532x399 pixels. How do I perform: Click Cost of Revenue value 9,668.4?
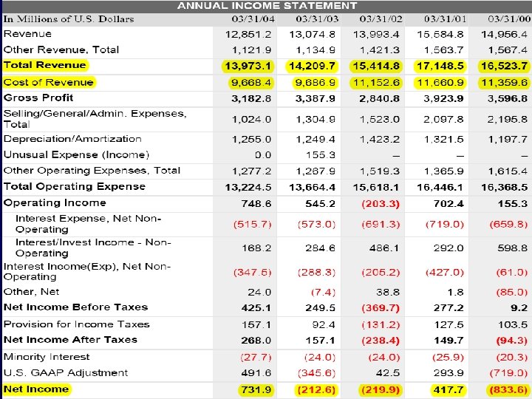pos(251,83)
